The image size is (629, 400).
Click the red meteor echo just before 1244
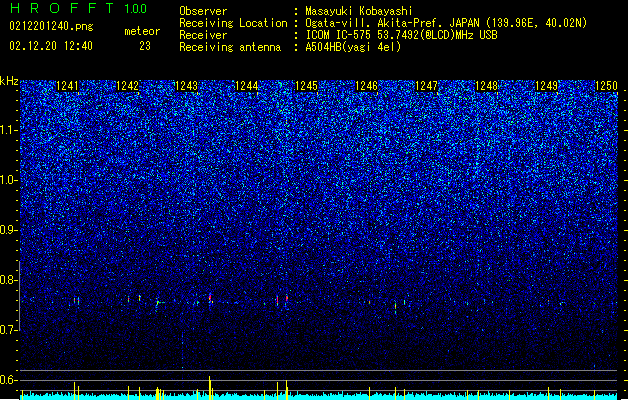point(210,299)
